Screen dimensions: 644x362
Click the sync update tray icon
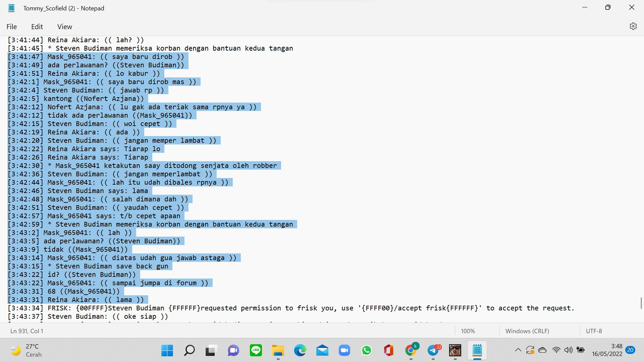[x=530, y=350]
